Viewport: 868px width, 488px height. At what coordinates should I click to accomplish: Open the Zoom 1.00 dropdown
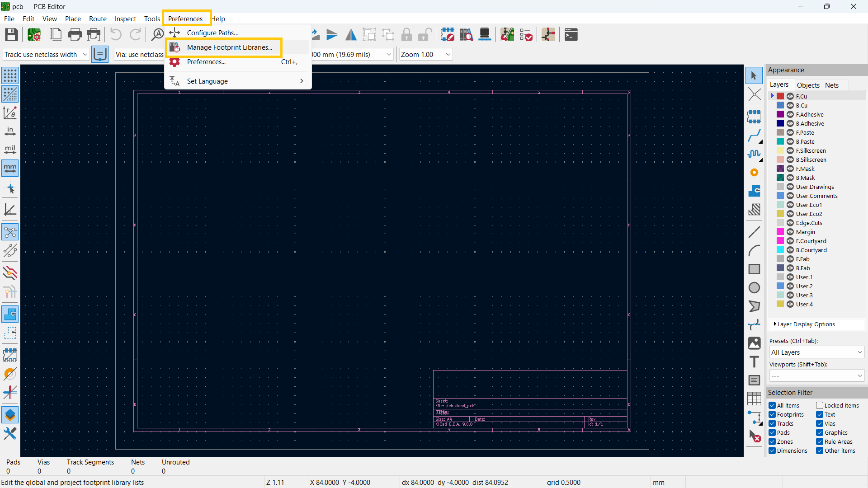[x=425, y=55]
